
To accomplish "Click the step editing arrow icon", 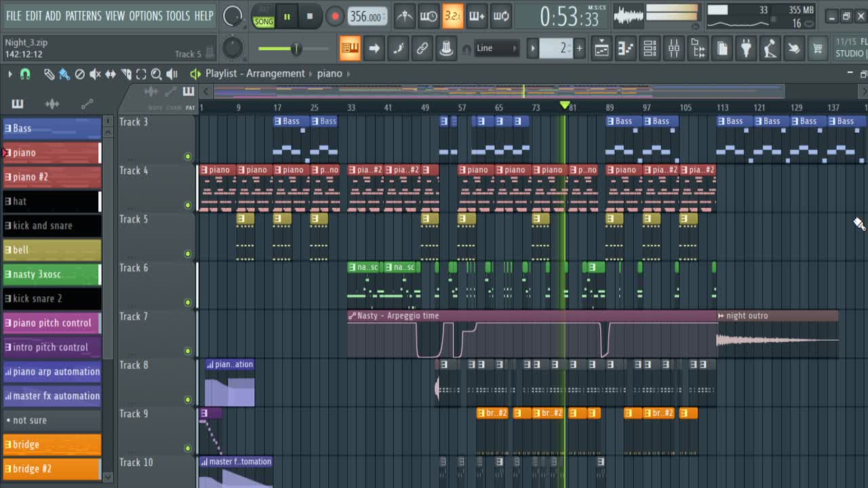I will pyautogui.click(x=374, y=48).
